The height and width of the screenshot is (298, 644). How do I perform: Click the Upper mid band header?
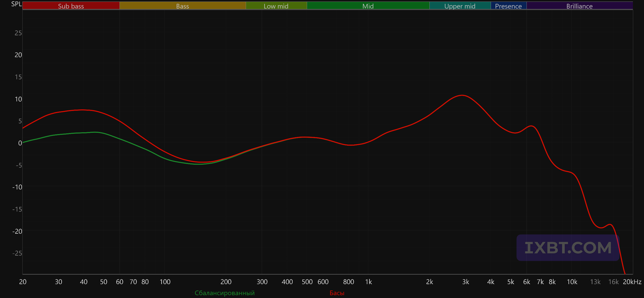click(460, 6)
